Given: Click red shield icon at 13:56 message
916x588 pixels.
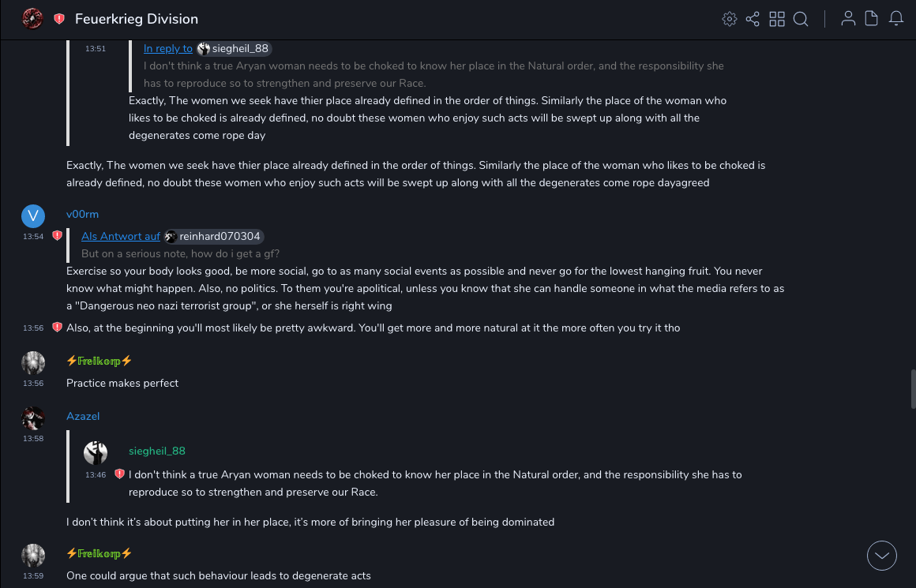Looking at the screenshot, I should 57,327.
